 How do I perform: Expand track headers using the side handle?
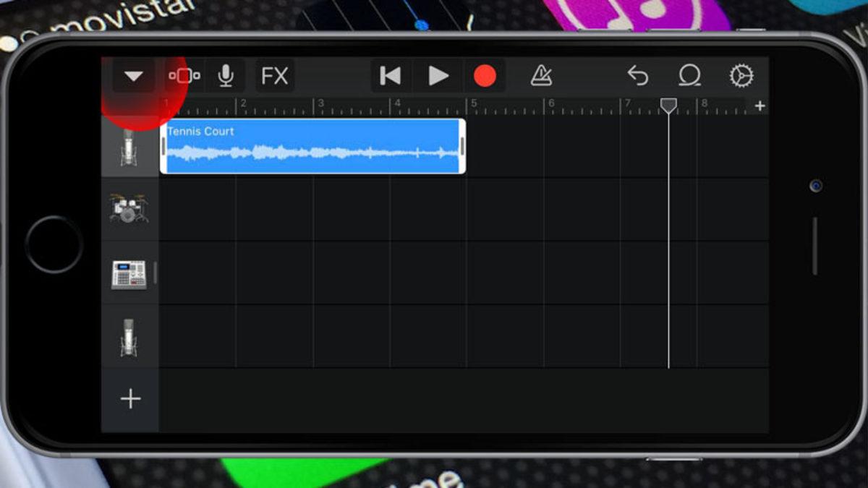[x=156, y=273]
